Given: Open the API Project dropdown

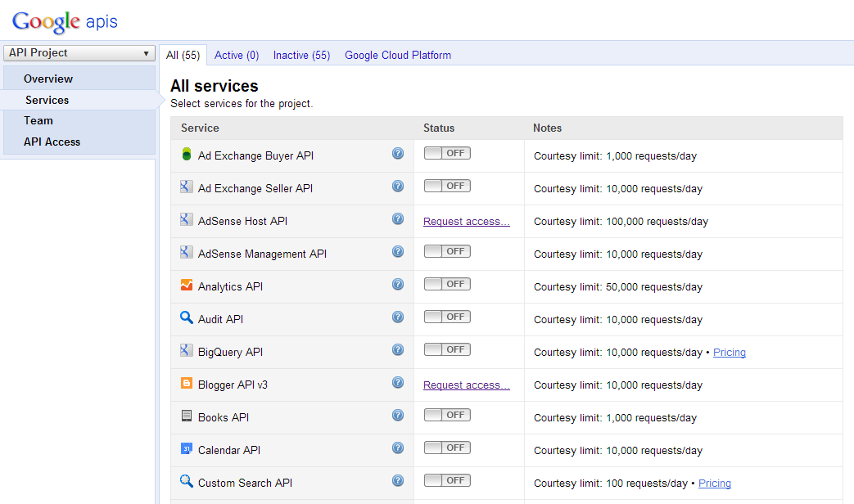Looking at the screenshot, I should click(x=79, y=52).
